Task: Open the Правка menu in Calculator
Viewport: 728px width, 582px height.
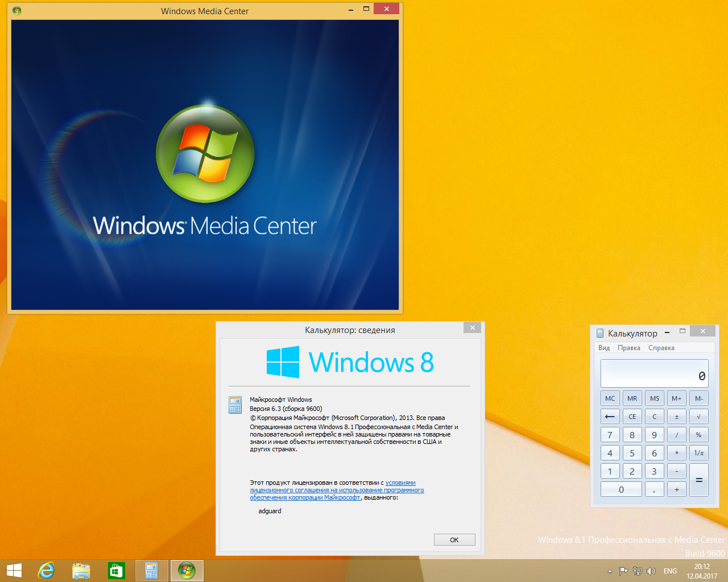Action: (629, 348)
